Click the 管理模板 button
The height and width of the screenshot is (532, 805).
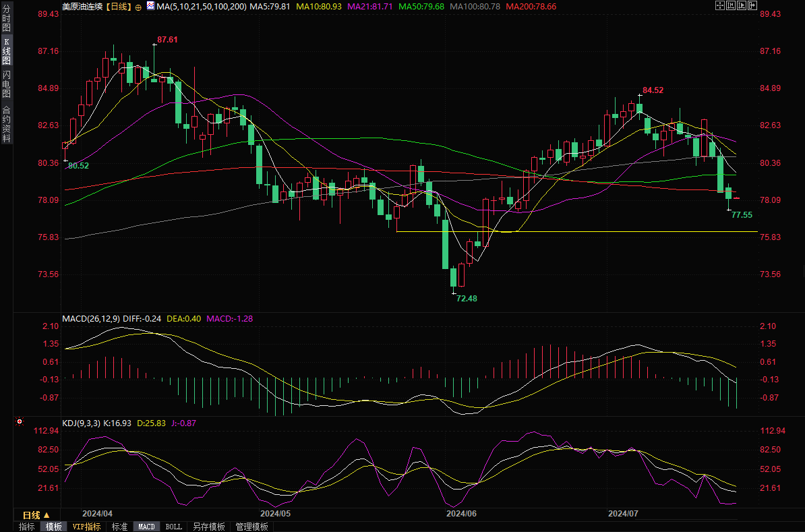(x=251, y=527)
